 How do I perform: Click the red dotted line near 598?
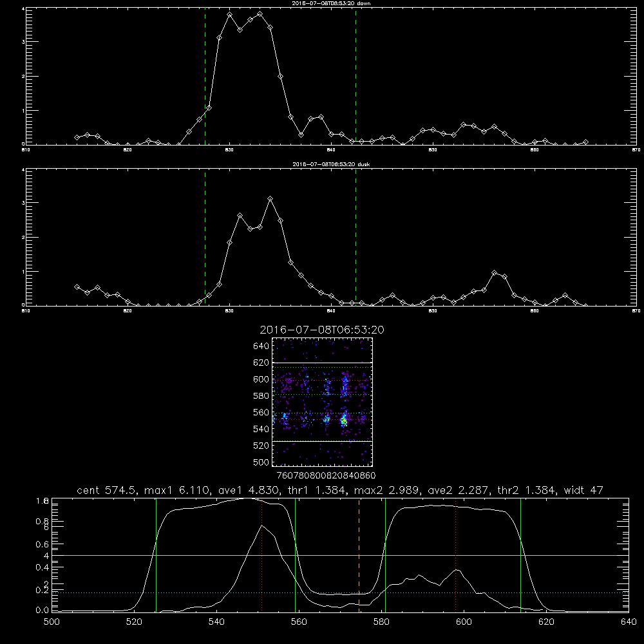455,554
